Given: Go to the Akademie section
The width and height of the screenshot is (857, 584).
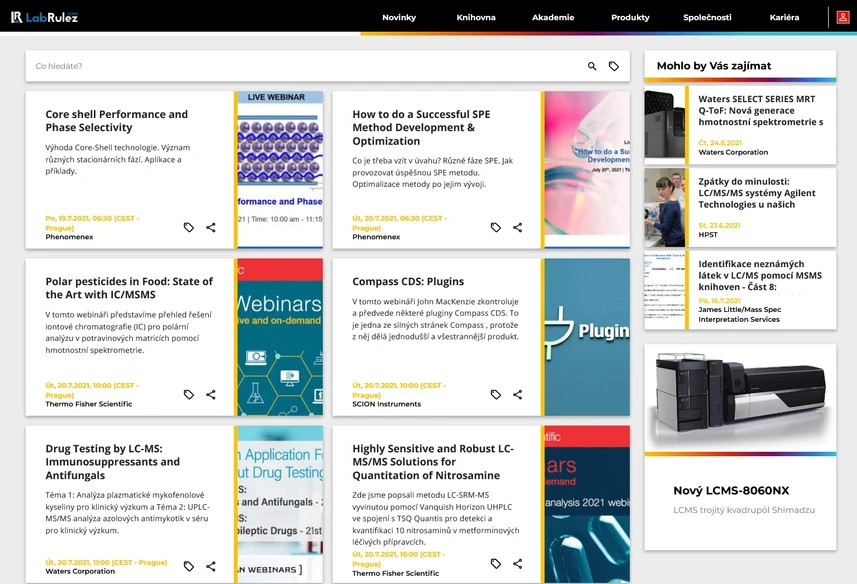Looking at the screenshot, I should (x=553, y=17).
